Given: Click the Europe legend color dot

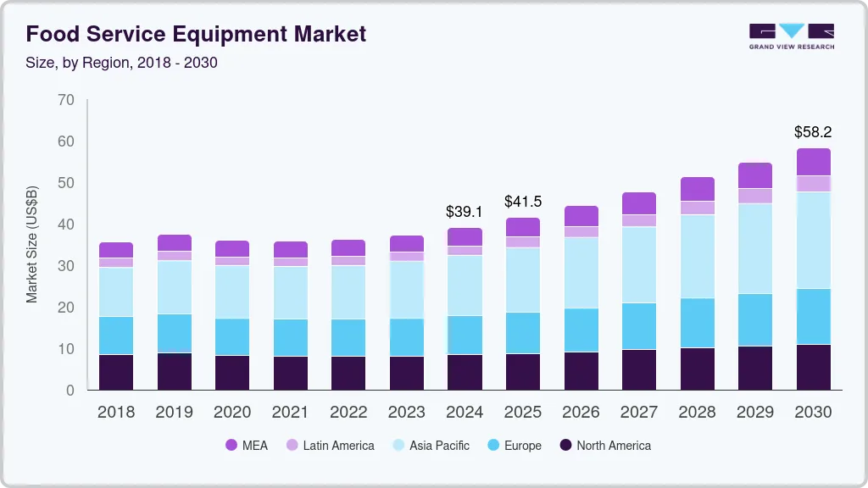Looking at the screenshot, I should 492,446.
